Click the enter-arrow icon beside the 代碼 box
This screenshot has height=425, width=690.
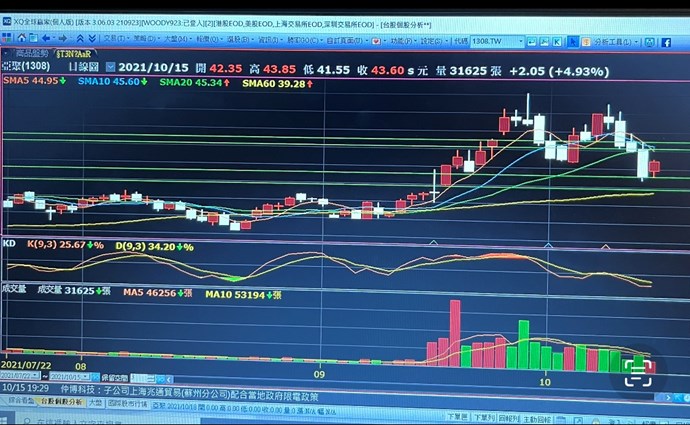pos(532,42)
